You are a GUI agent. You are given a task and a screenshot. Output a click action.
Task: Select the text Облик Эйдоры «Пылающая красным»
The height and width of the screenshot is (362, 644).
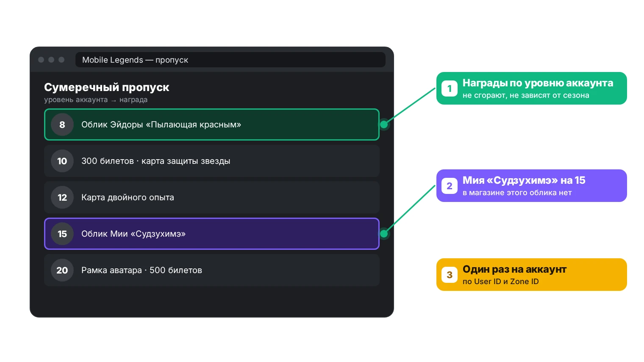(161, 124)
